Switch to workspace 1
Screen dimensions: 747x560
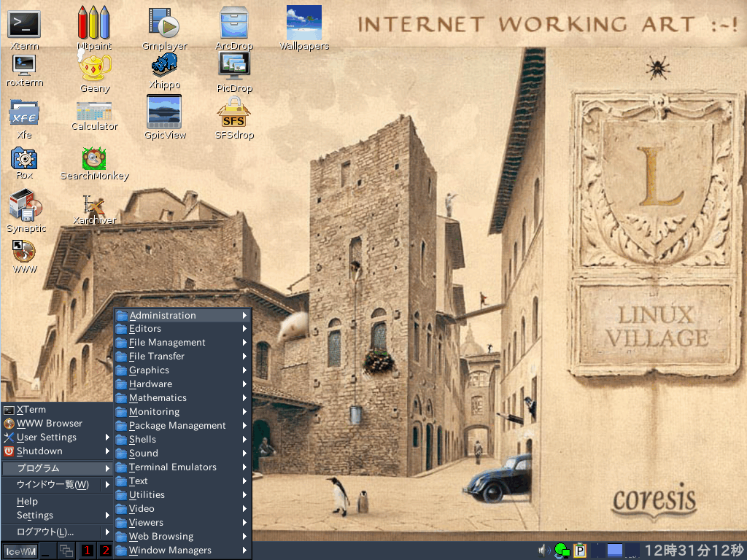click(x=87, y=551)
